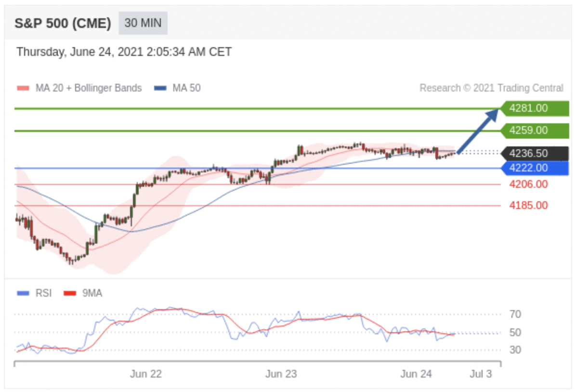This screenshot has height=392, width=575.
Task: Click the blue MA 50 legend swatch
Action: [160, 88]
